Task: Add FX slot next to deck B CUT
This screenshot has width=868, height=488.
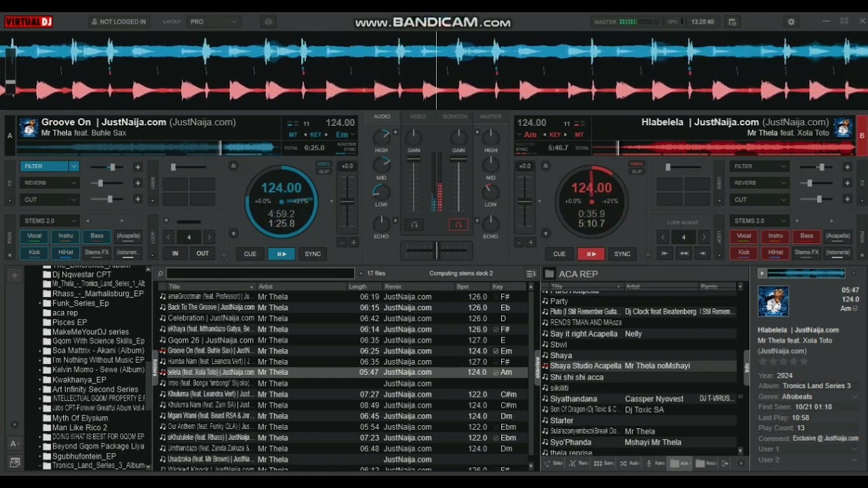Action: tap(847, 199)
